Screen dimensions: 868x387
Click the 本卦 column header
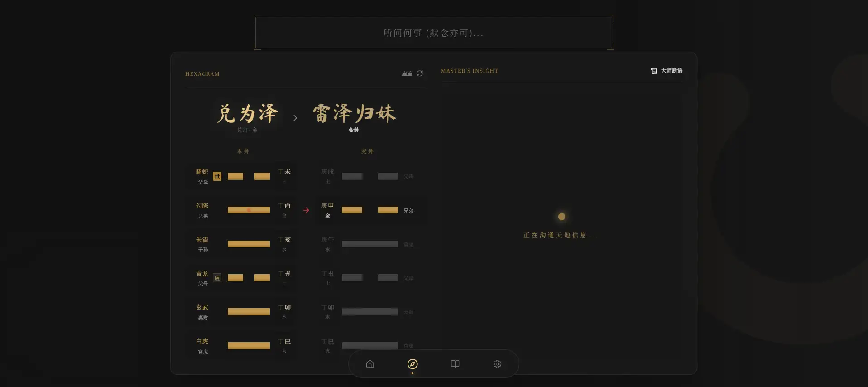[243, 151]
